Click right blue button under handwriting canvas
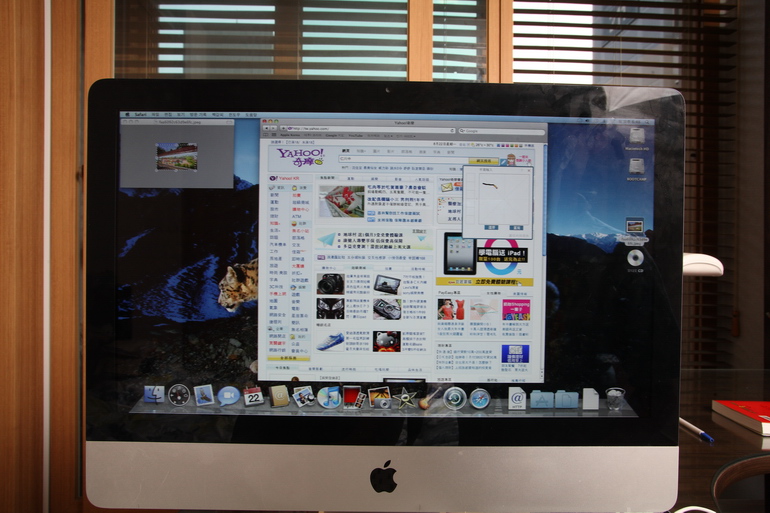 (x=516, y=228)
